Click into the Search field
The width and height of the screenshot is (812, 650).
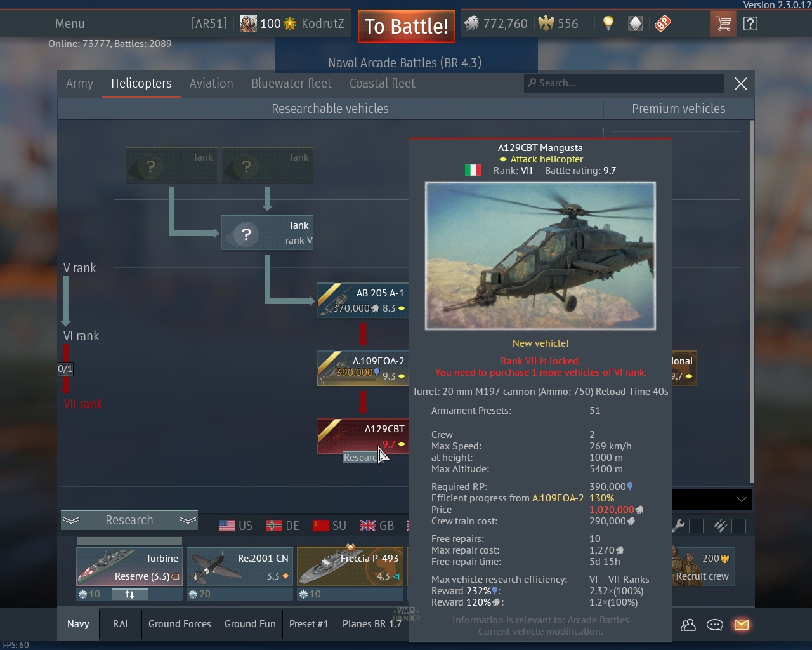(624, 83)
